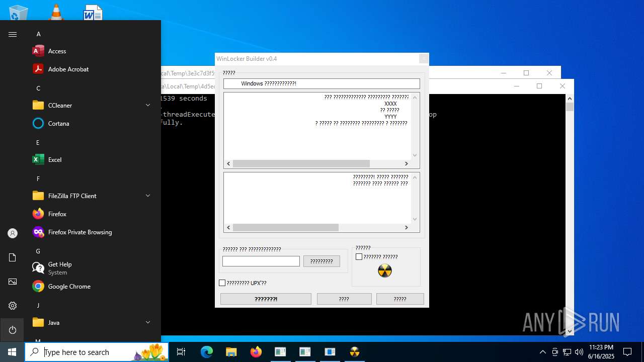This screenshot has height=362, width=644.
Task: Click the button beside the file input field
Action: (321, 261)
